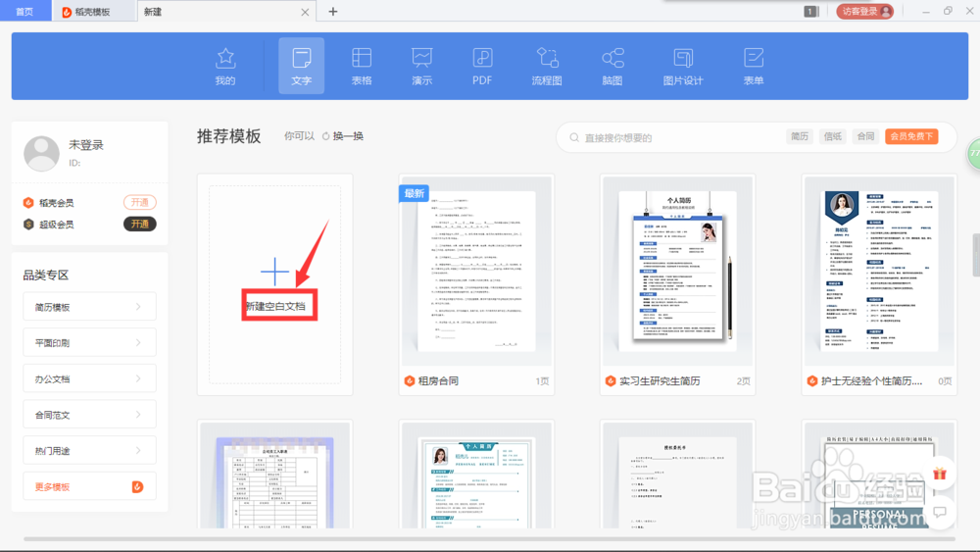Open the teal 个人简历 template thumbnail
The image size is (980, 552).
pos(475,476)
